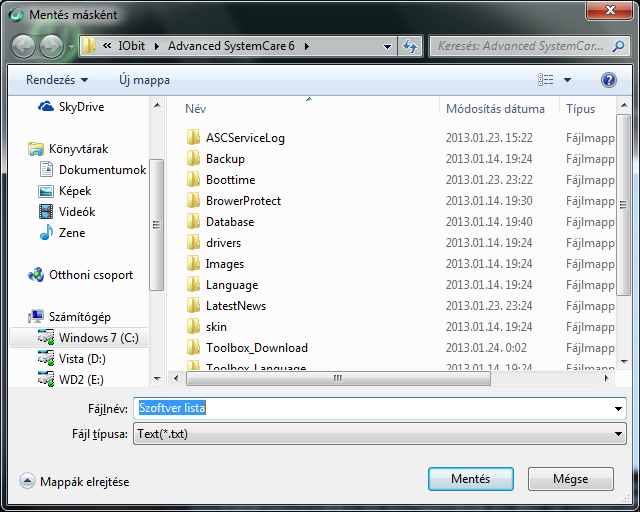Viewport: 640px width, 512px height.
Task: Click the Images folder icon
Action: click(193, 264)
